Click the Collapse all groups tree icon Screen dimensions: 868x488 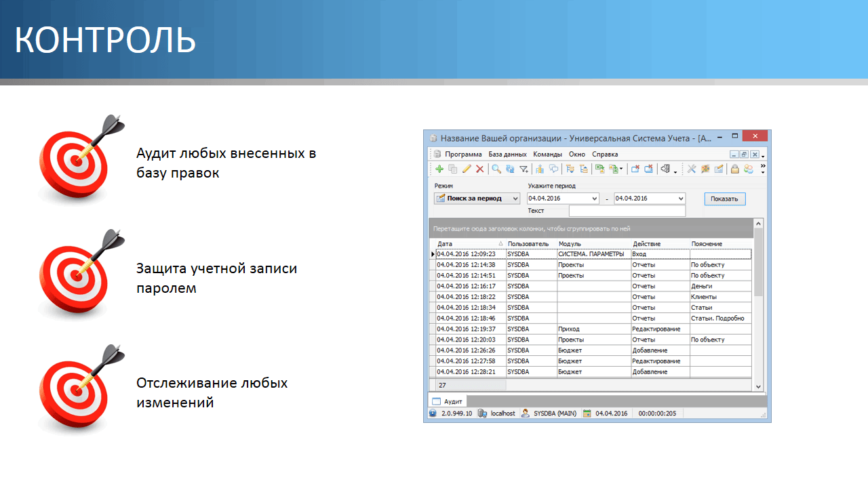click(583, 169)
